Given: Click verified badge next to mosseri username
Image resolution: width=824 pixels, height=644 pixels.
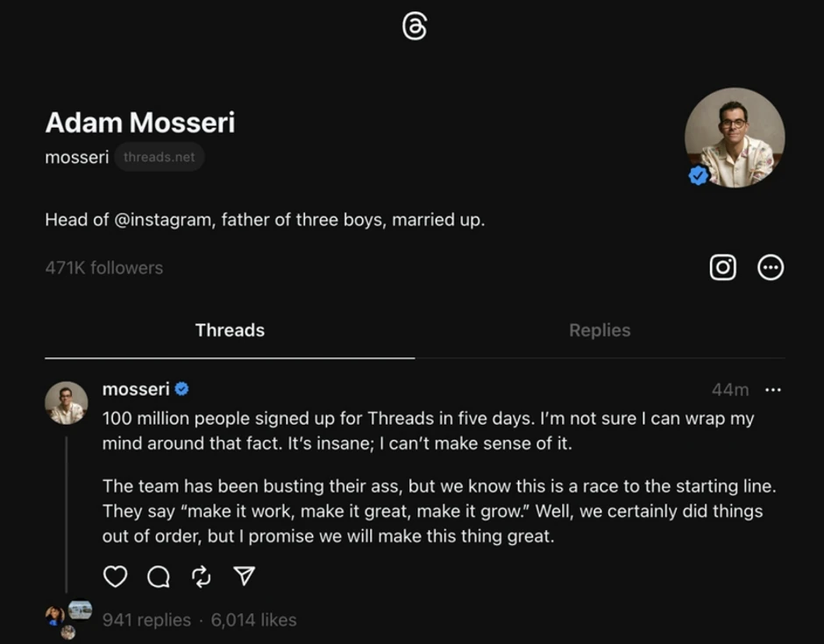Looking at the screenshot, I should (x=181, y=389).
